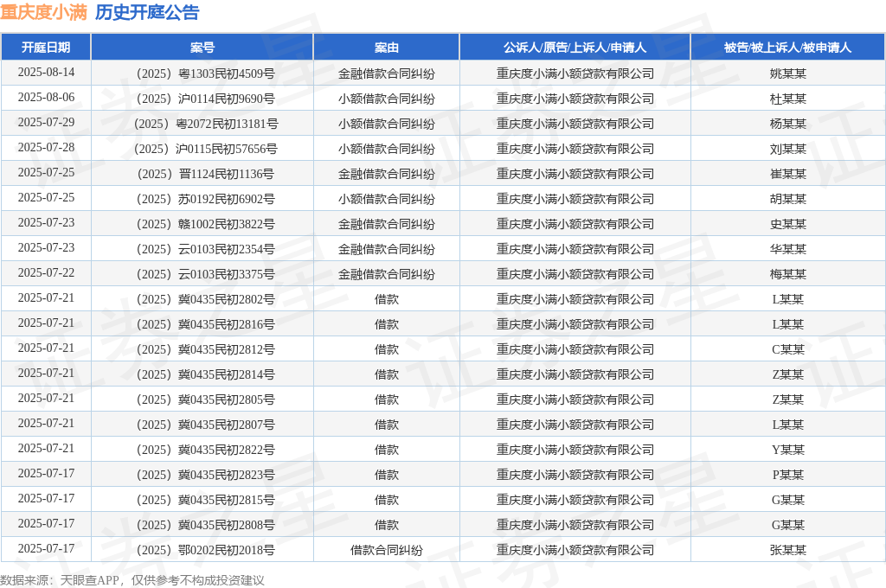Viewport: 886px width, 588px height.
Task: Select case number (2025)冀0435民初2815号
Action: [x=205, y=500]
